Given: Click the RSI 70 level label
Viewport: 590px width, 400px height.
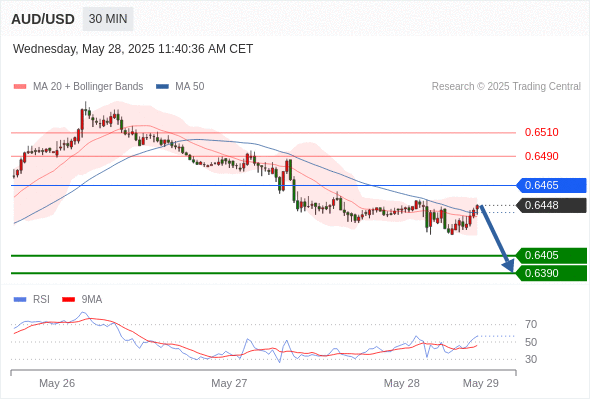Looking at the screenshot, I should (531, 324).
